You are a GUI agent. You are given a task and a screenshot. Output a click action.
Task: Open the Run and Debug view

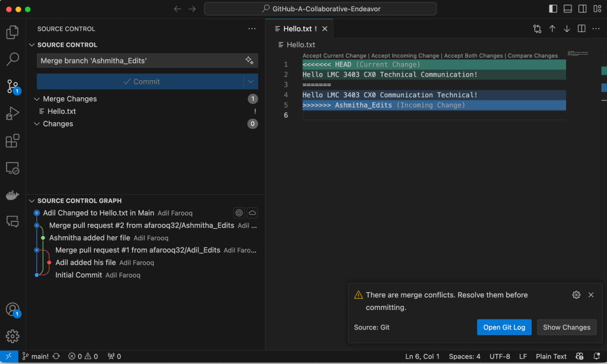(x=12, y=113)
